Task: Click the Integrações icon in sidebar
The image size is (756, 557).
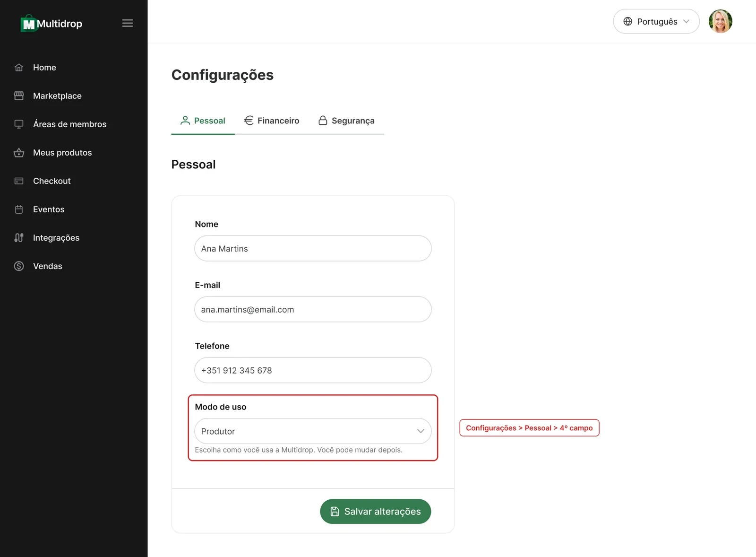Action: pos(19,238)
